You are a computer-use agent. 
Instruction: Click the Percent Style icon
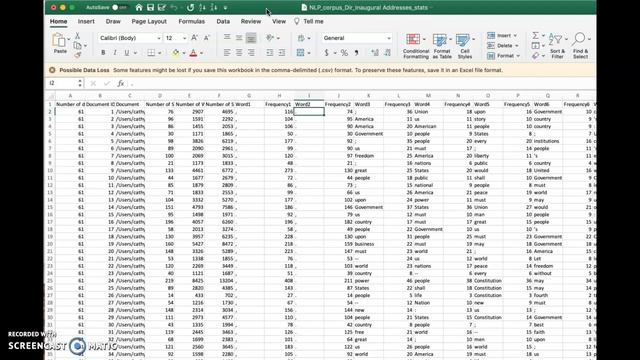click(344, 53)
